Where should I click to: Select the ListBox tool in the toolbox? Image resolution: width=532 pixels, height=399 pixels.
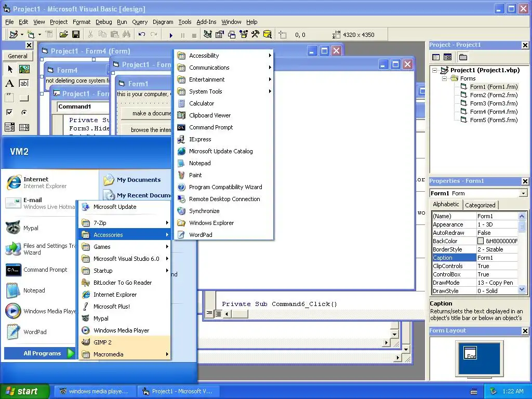[x=24, y=127]
